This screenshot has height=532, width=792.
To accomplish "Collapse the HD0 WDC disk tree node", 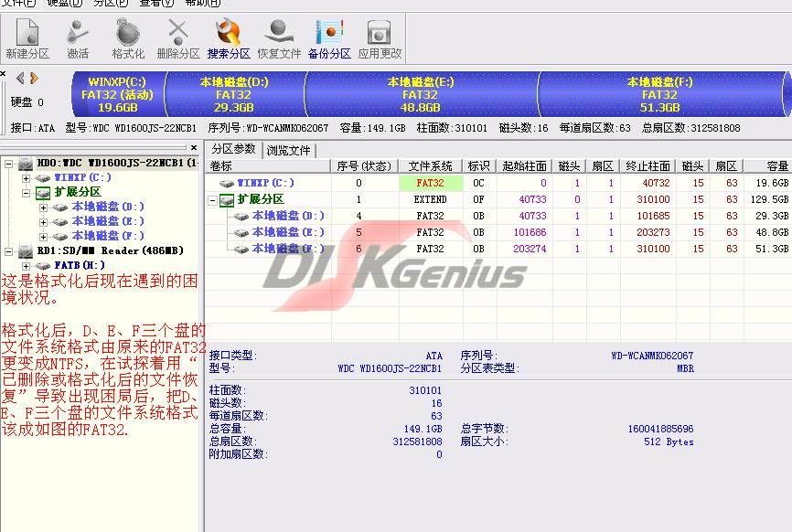I will coord(8,164).
